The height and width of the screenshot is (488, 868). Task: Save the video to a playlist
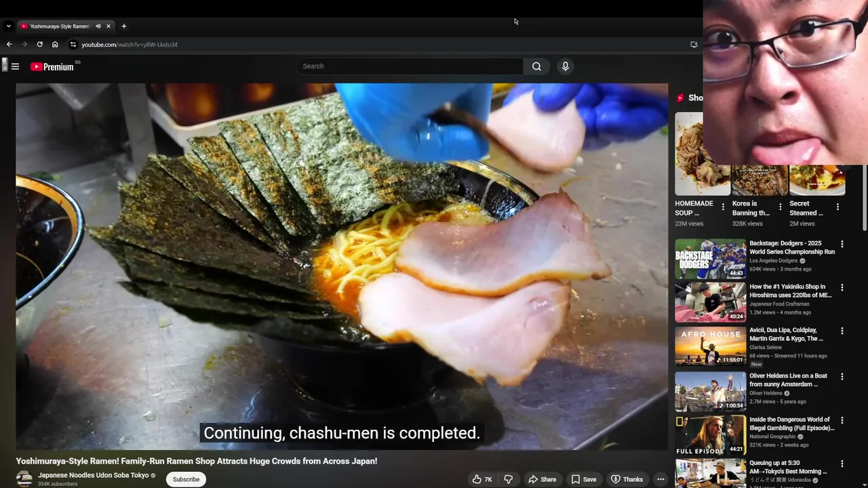[583, 479]
